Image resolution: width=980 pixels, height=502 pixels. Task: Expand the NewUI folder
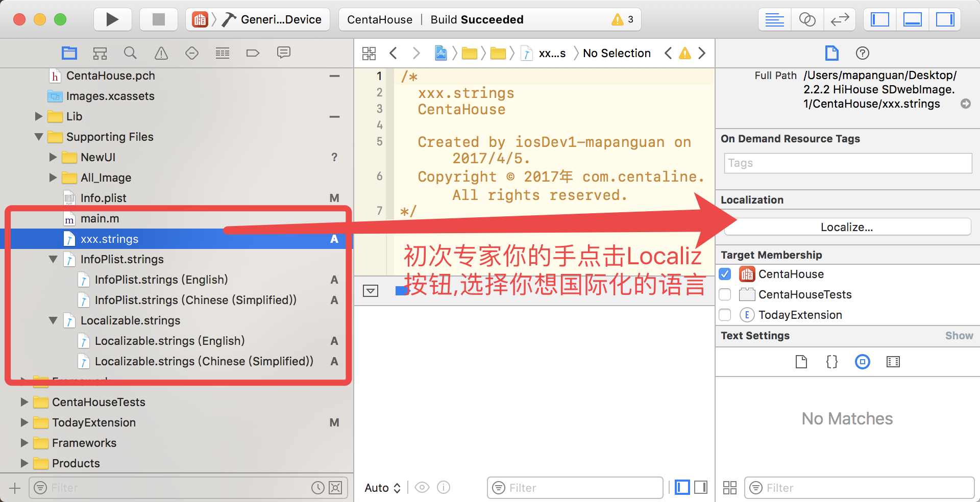pyautogui.click(x=53, y=157)
